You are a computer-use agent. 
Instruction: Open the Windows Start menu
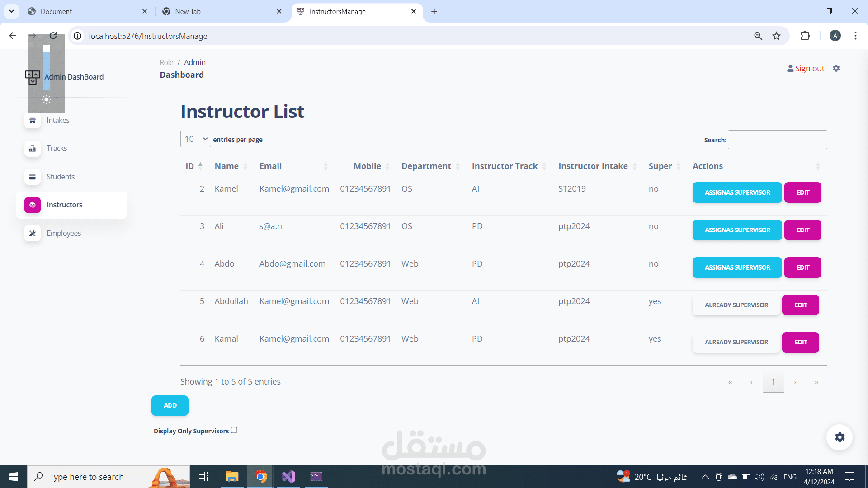(x=14, y=477)
